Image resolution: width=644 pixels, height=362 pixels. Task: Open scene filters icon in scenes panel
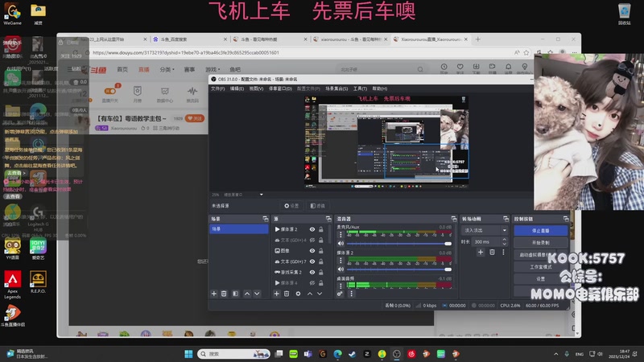[235, 294]
